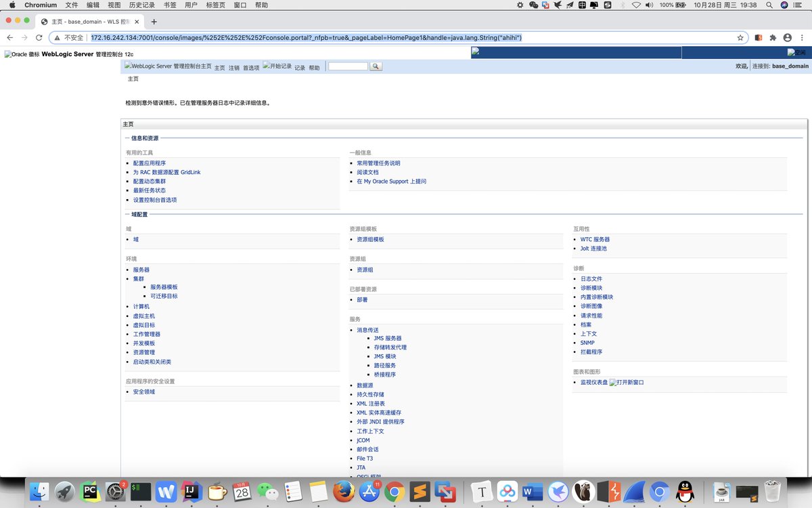Select the base_domain WLS browser tab
The image size is (812, 508).
88,22
